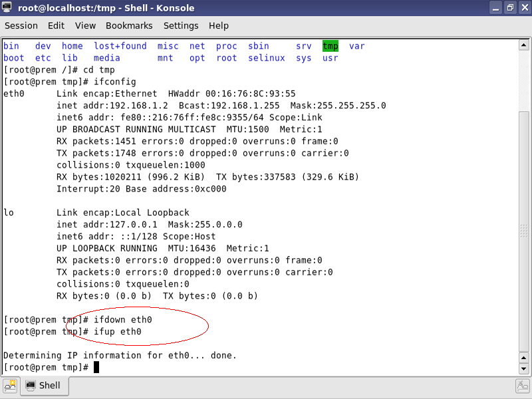The height and width of the screenshot is (399, 532).
Task: Open the Edit menu
Action: click(56, 26)
